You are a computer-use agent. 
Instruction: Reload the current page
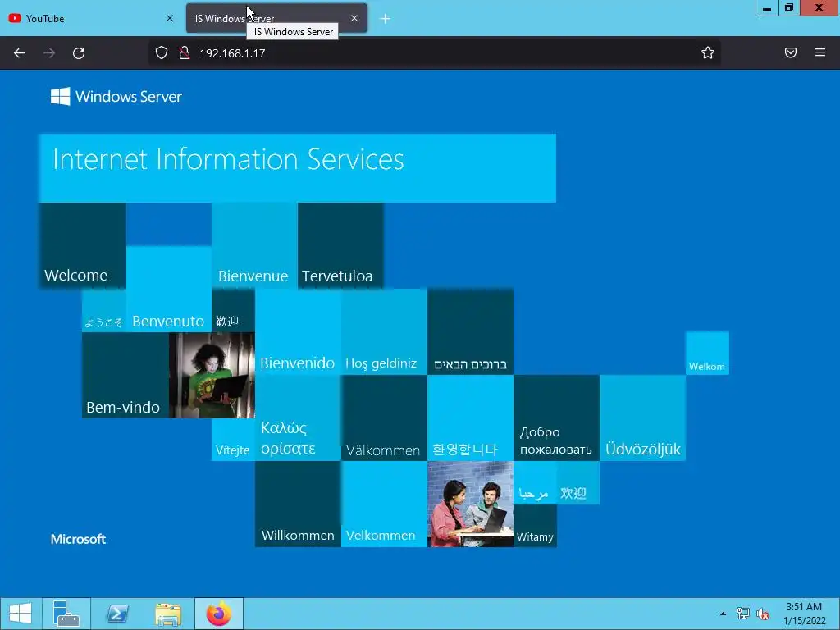79,53
